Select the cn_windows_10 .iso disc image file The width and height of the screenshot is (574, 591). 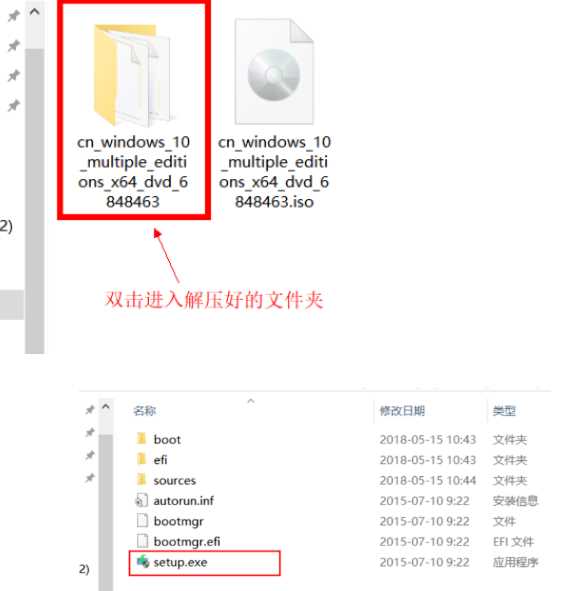point(274,115)
